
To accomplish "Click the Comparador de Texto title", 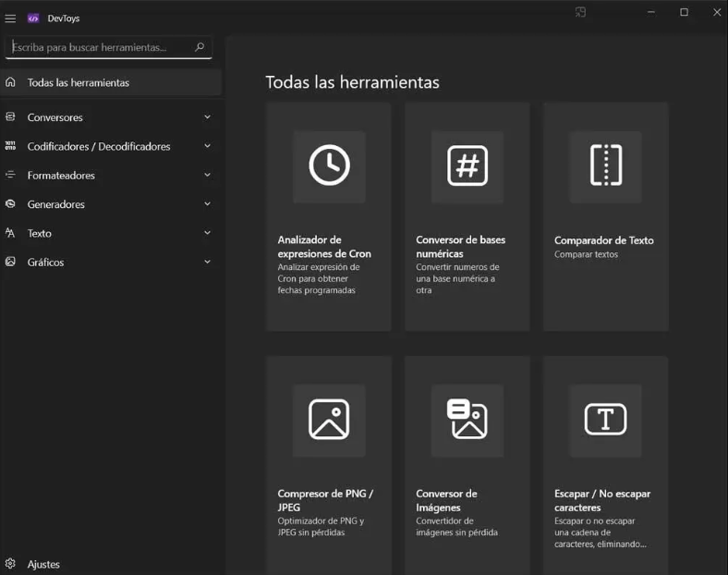I will pyautogui.click(x=603, y=240).
